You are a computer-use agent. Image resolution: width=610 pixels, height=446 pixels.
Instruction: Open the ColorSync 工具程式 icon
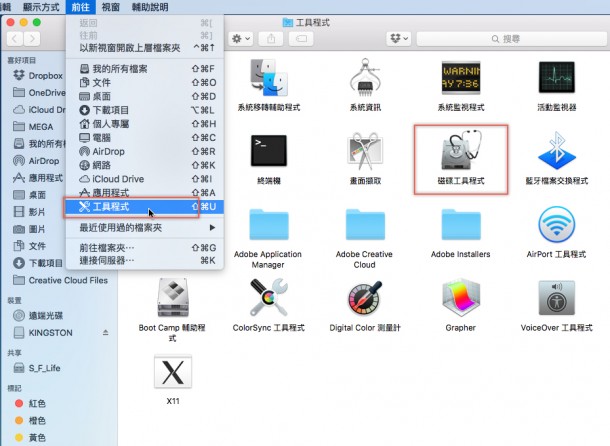[269, 298]
